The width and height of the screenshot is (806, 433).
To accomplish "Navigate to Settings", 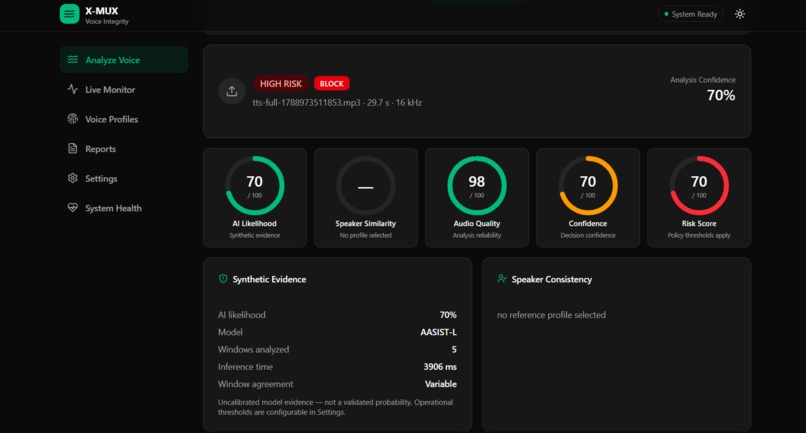I will point(124,178).
